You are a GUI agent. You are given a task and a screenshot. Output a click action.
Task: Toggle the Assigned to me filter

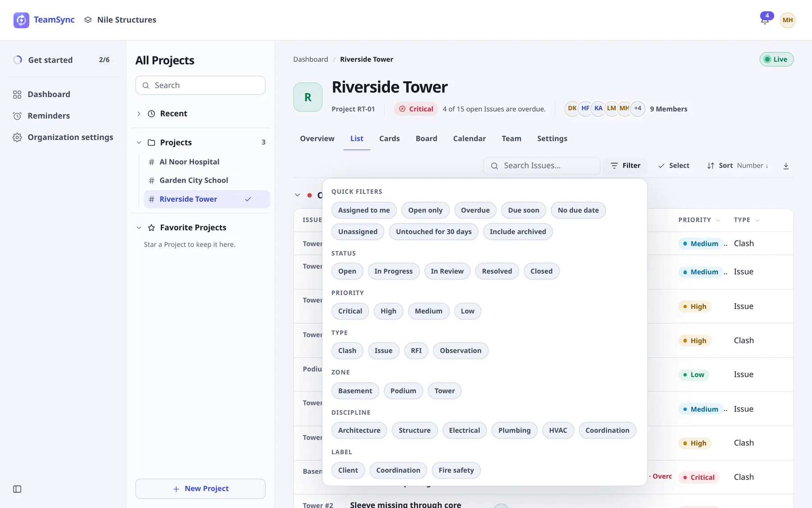(364, 210)
